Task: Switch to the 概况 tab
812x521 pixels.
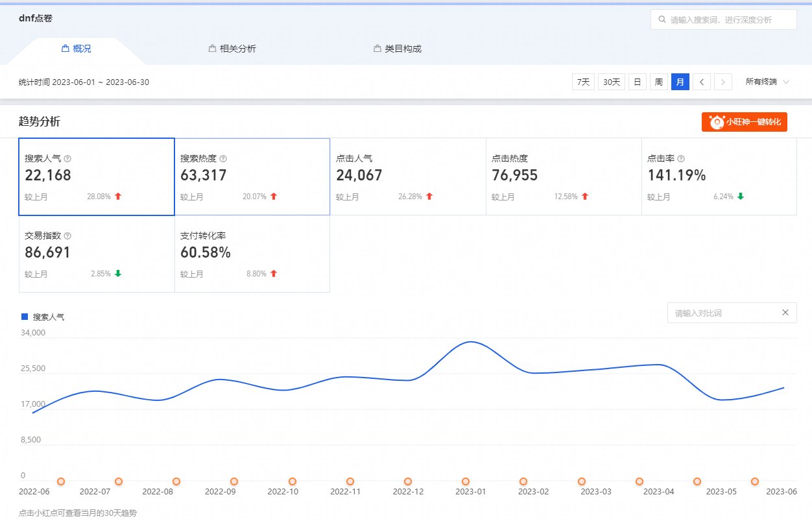Action: point(76,49)
